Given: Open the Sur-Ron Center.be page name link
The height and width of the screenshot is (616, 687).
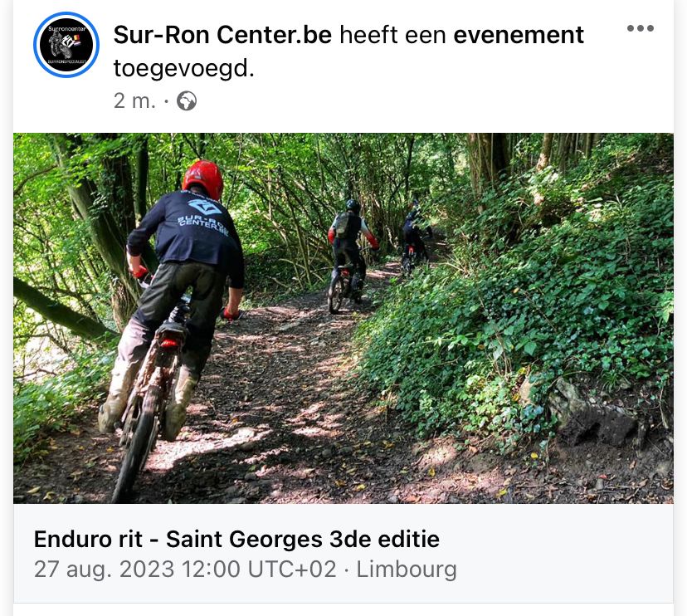Looking at the screenshot, I should pos(222,35).
